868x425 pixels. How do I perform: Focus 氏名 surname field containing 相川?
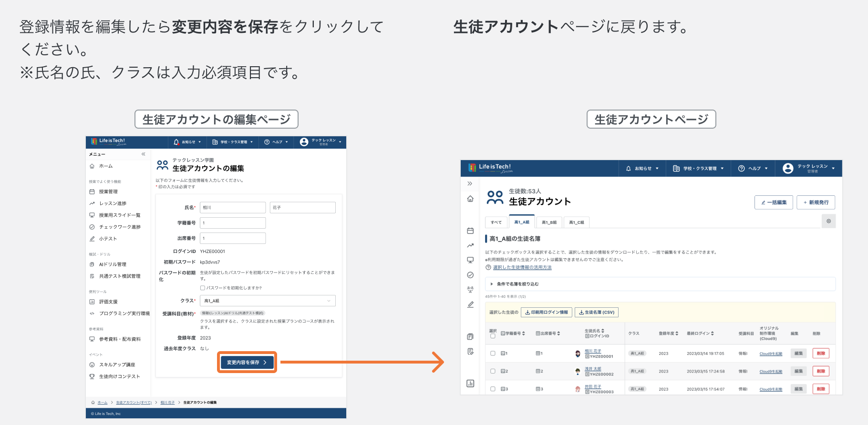233,208
